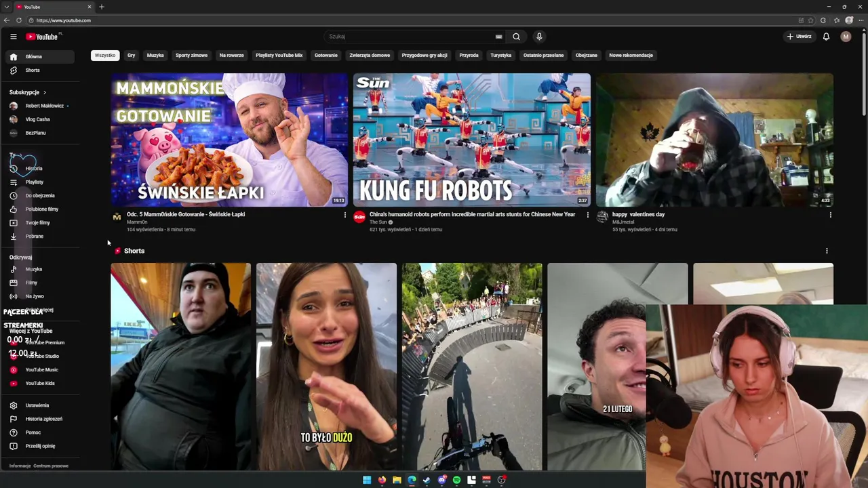Open Świńskie Łapki video thumbnail
This screenshot has height=488, width=868.
tap(229, 140)
